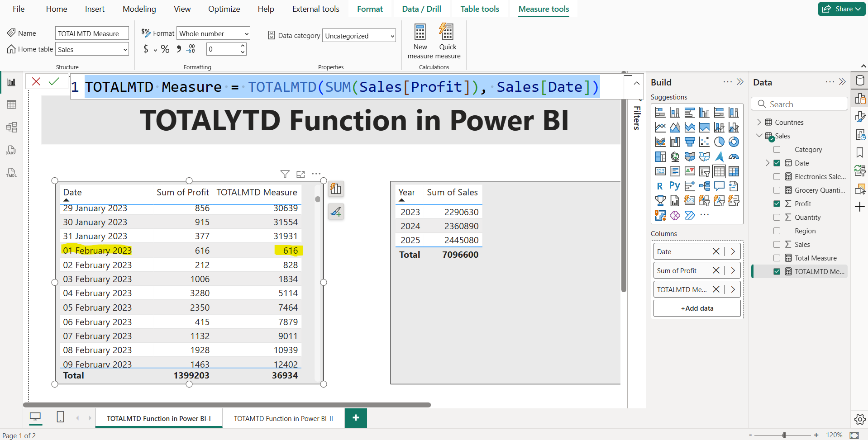The width and height of the screenshot is (868, 440).
Task: Check the Quantity field checkbox
Action: coord(777,217)
